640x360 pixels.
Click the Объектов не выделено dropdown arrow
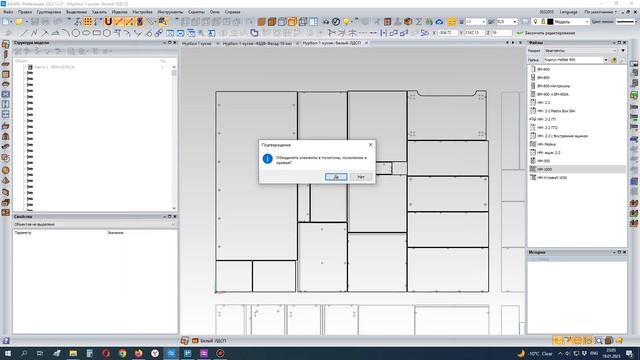173,224
